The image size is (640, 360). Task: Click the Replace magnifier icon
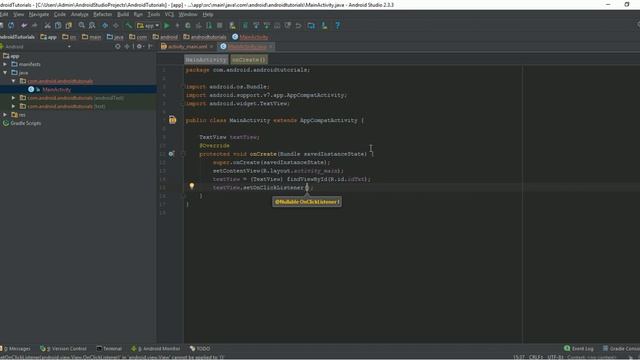point(92,25)
